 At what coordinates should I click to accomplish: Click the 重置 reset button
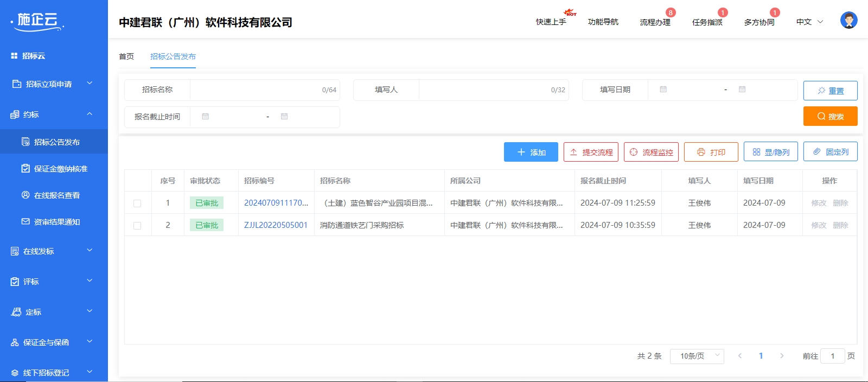(830, 91)
